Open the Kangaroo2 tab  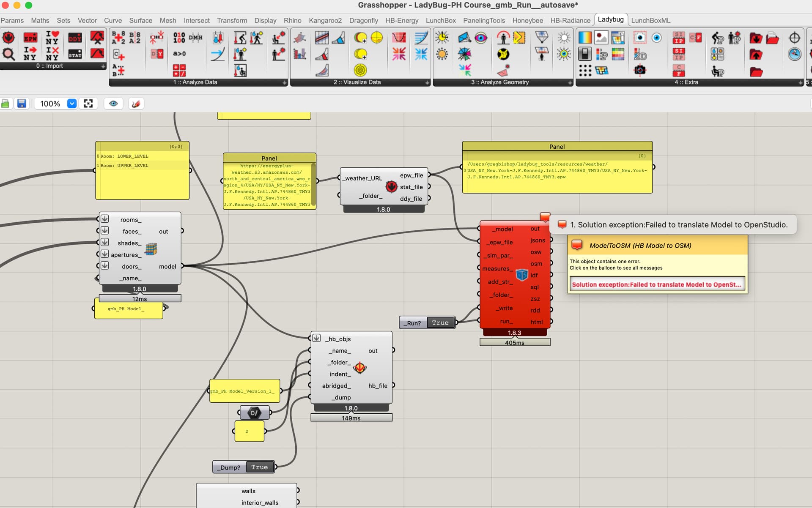[x=325, y=20]
